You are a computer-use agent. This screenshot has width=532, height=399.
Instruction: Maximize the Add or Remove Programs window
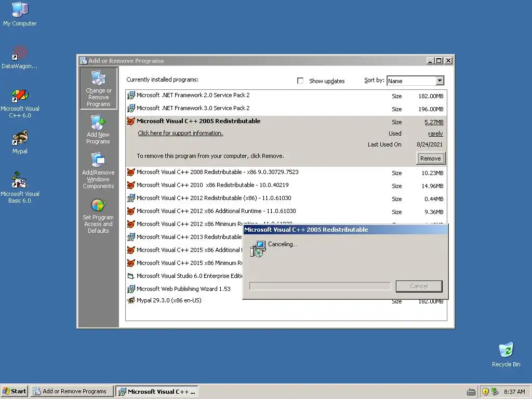438,61
